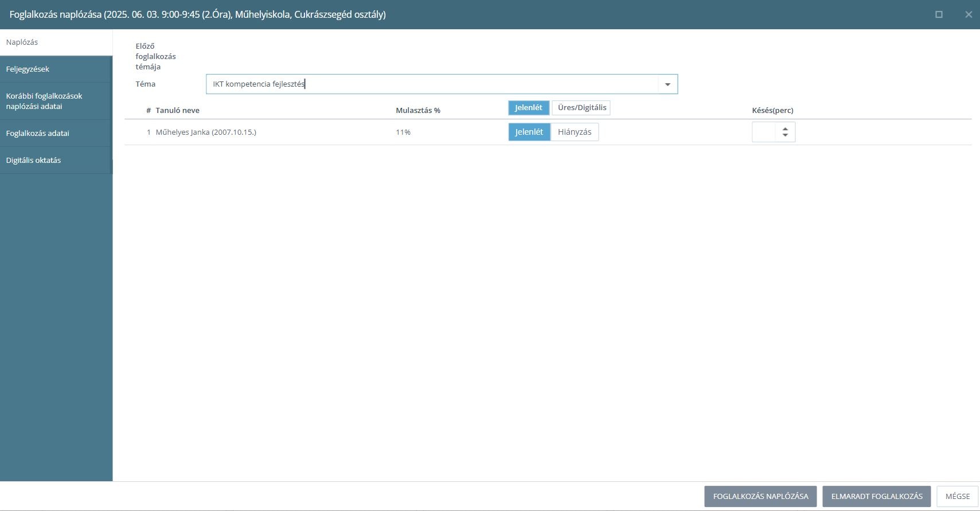Image resolution: width=980 pixels, height=511 pixels.
Task: Click the 11% absence value
Action: tap(403, 132)
